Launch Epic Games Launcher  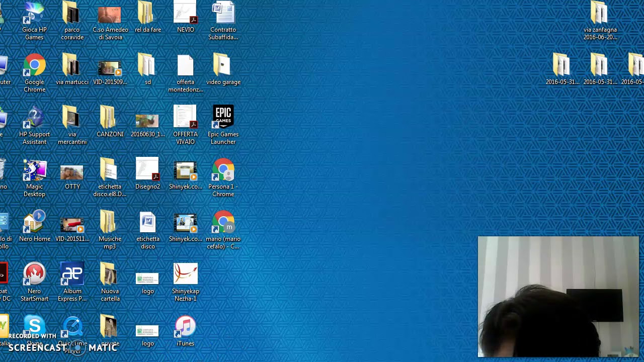pos(223,125)
